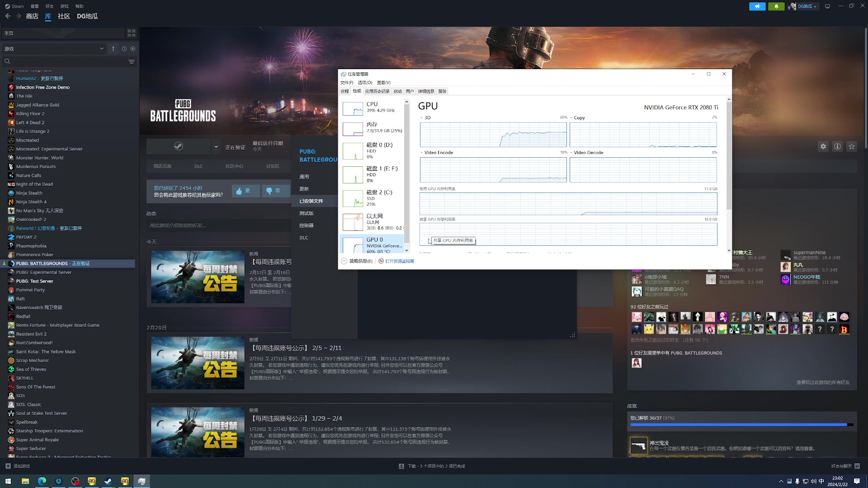The image size is (868, 488).
Task: Open PUBG 商店页面 link
Action: pos(162,166)
